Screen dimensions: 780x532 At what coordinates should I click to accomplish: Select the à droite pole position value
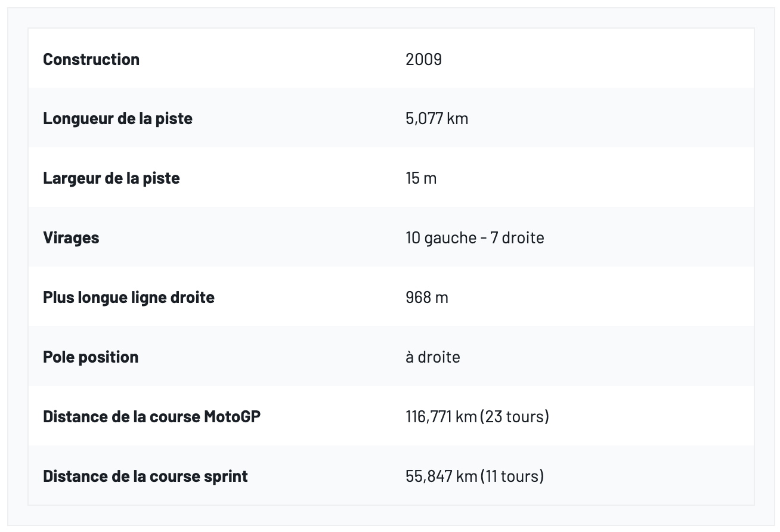[432, 357]
